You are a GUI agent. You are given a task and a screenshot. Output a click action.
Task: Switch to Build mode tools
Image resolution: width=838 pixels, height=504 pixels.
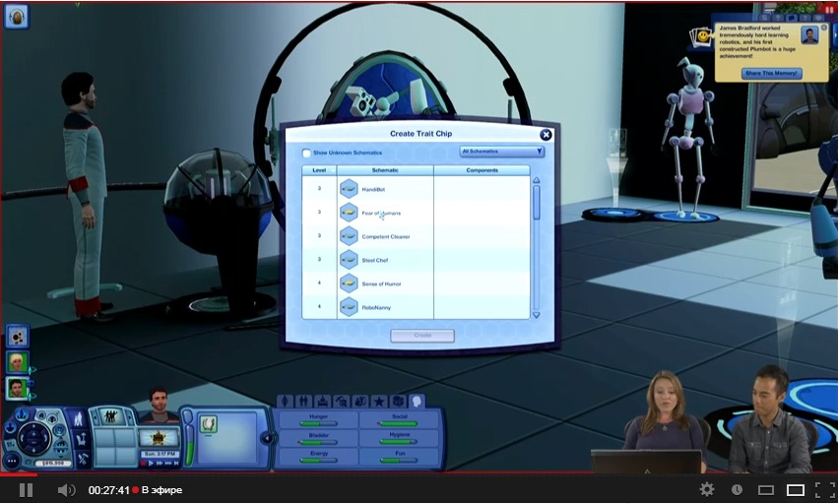(x=83, y=458)
